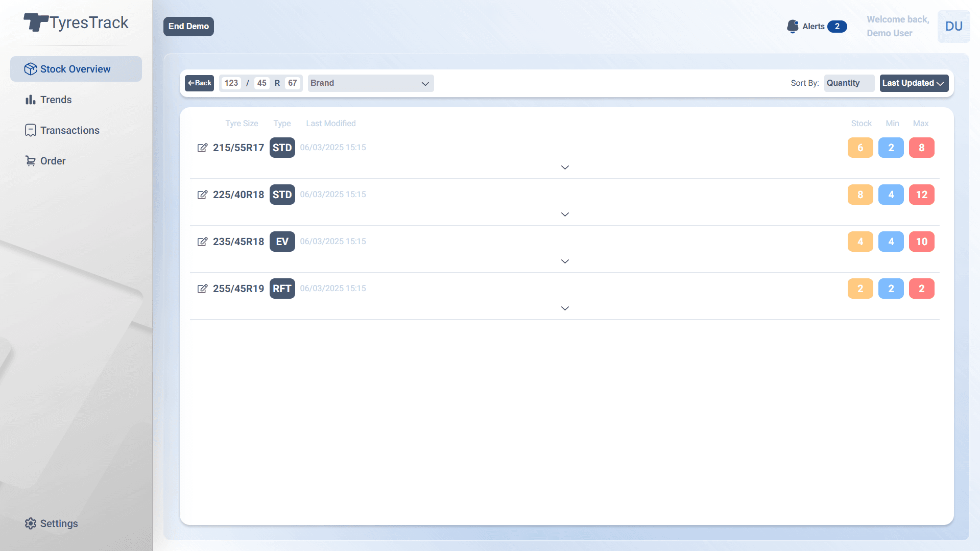The image size is (980, 551).
Task: Click the Alerts bell icon
Action: (792, 27)
